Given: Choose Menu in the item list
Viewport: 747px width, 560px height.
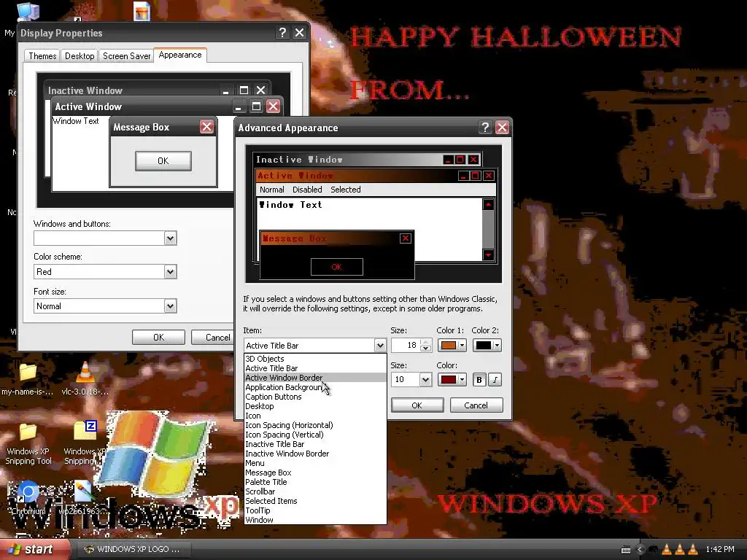Looking at the screenshot, I should [315, 463].
